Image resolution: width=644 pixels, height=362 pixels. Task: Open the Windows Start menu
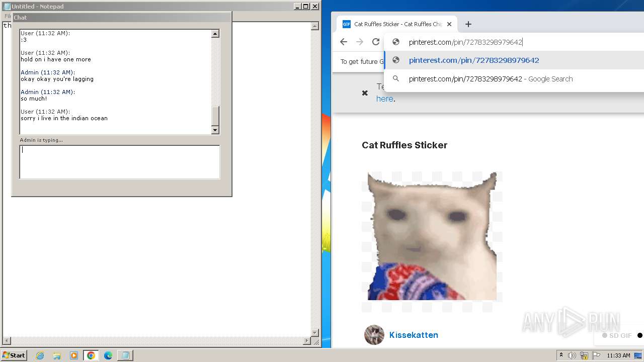click(14, 355)
